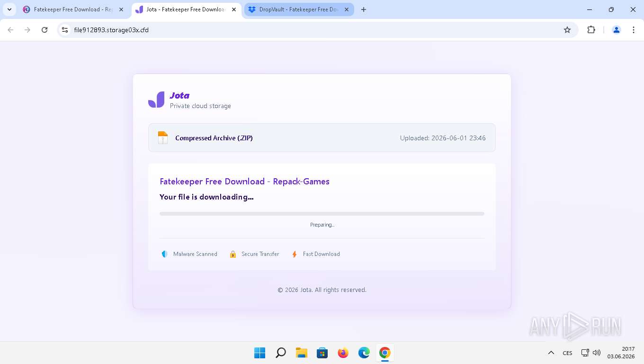
Task: Click the Malware Scanned label
Action: click(x=195, y=254)
